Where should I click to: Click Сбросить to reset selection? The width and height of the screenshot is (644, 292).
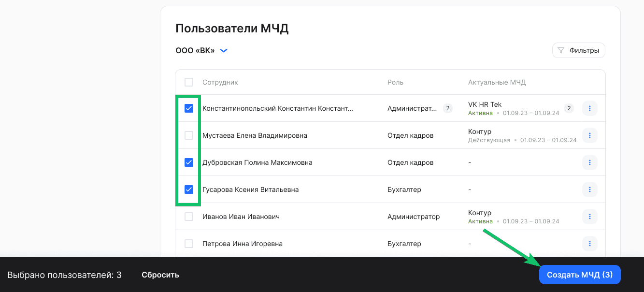click(x=160, y=275)
